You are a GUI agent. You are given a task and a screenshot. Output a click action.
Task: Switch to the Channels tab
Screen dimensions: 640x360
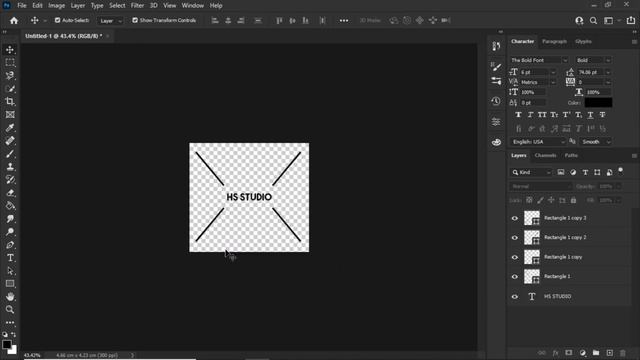tap(545, 155)
